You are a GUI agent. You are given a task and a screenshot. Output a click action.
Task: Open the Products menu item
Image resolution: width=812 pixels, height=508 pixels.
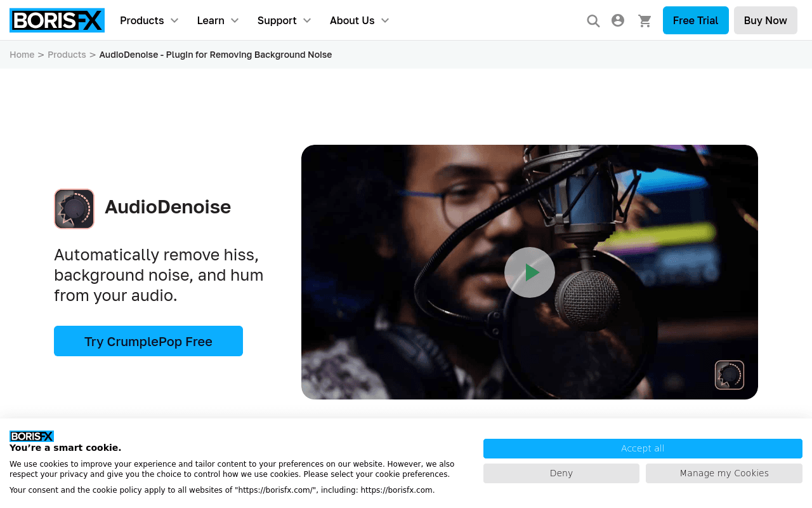point(142,20)
